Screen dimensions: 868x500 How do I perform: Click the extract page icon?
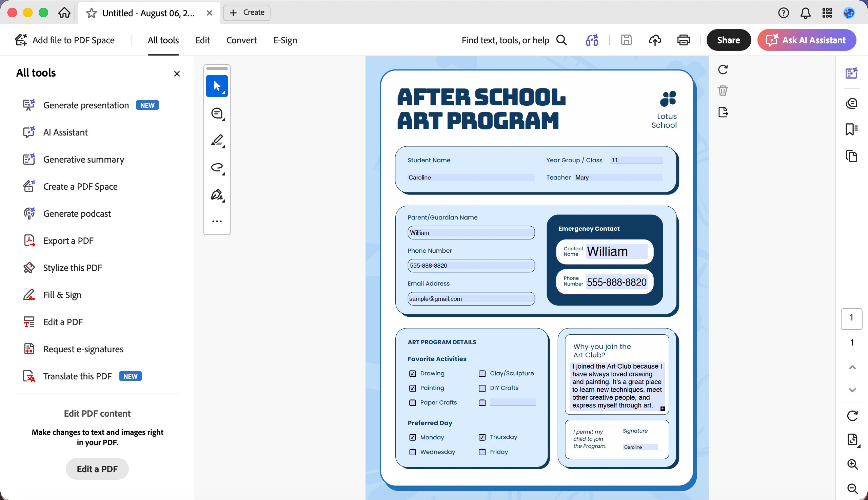(723, 112)
